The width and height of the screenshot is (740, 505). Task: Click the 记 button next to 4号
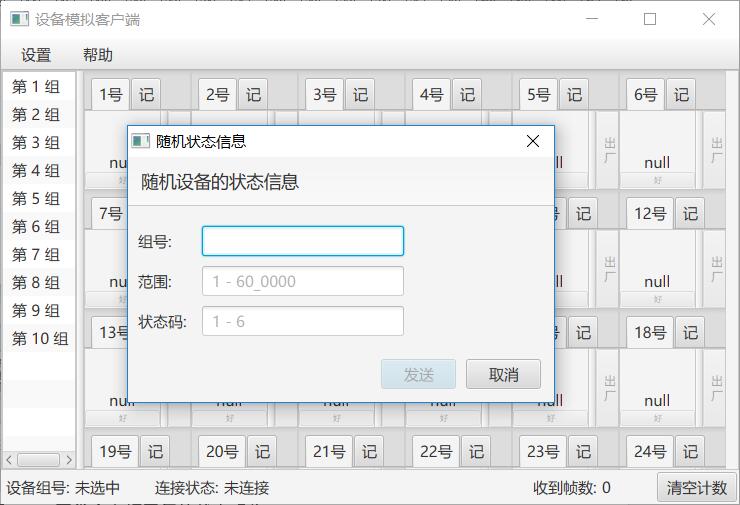pos(468,94)
